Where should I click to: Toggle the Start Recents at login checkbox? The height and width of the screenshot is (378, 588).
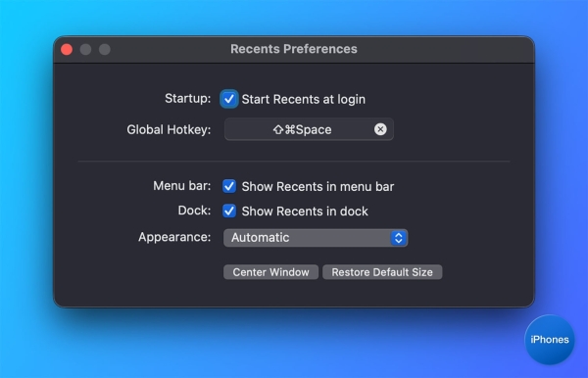coord(229,99)
